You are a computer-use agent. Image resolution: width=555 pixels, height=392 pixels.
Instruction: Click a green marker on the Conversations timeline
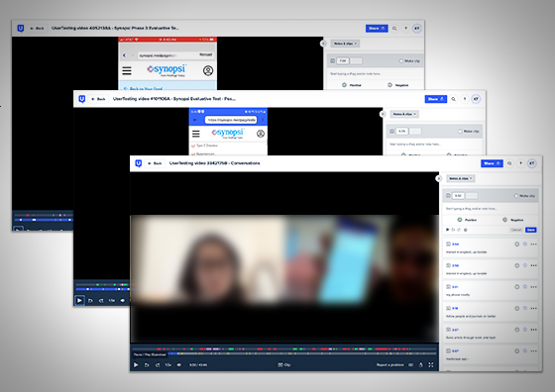pos(231,348)
